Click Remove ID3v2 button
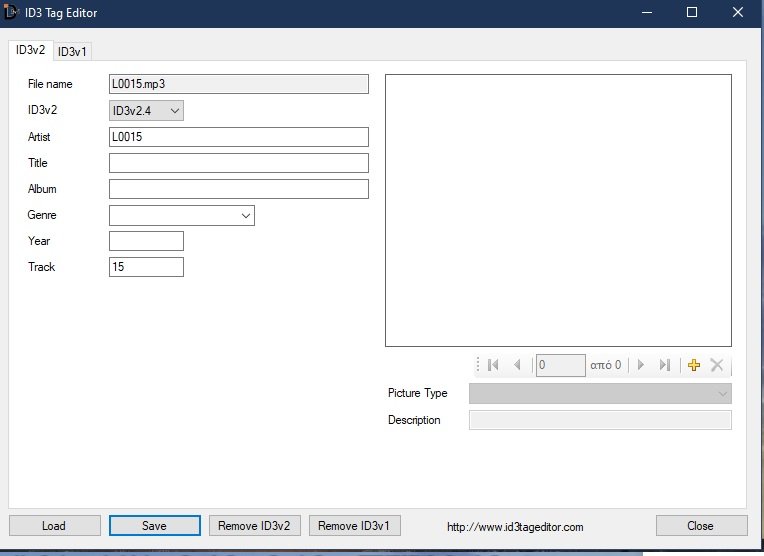Image resolution: width=764 pixels, height=556 pixels. [254, 526]
